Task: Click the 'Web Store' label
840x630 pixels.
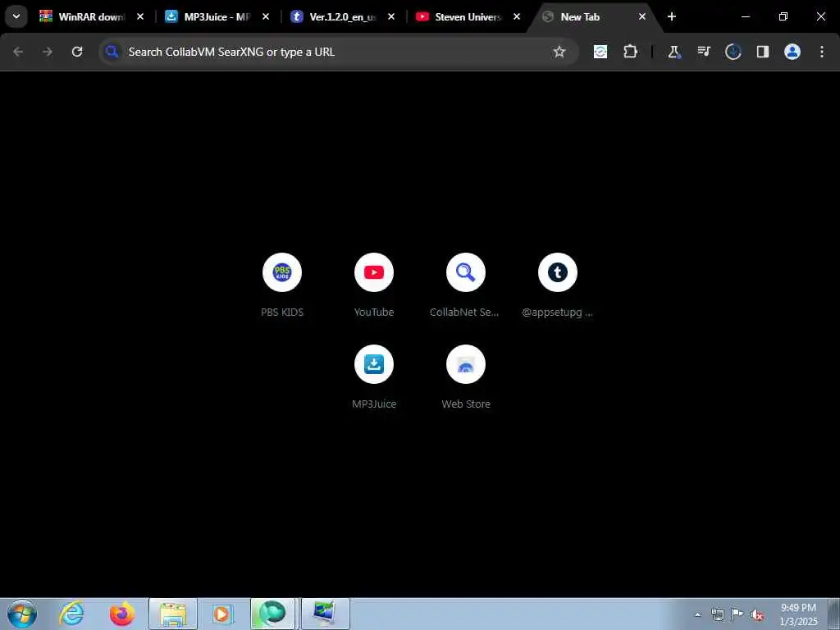Action: click(466, 404)
